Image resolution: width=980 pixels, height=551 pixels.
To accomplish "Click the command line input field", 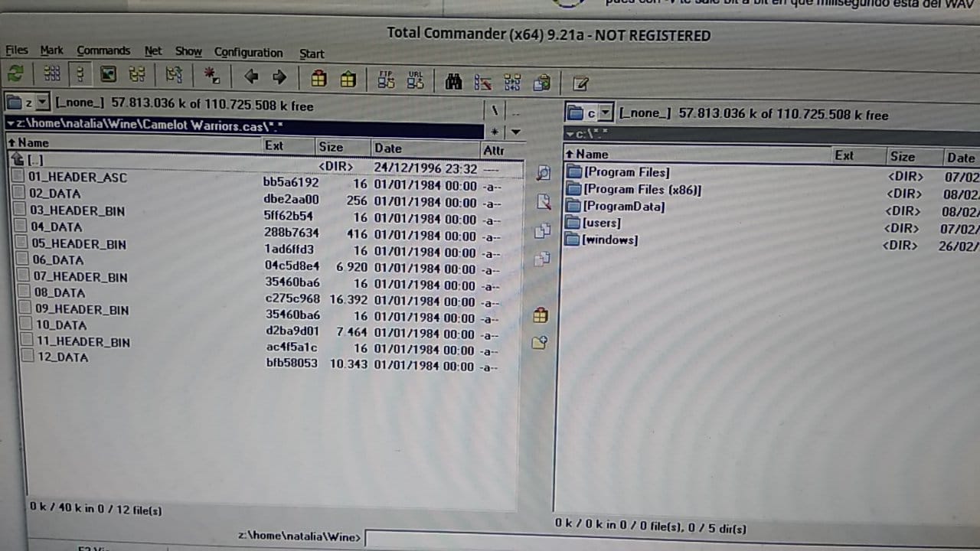I will pyautogui.click(x=672, y=539).
